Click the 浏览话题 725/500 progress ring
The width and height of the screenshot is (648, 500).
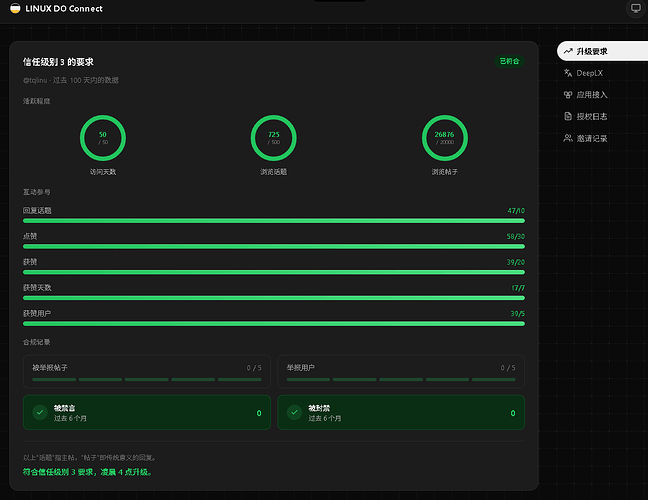[274, 138]
